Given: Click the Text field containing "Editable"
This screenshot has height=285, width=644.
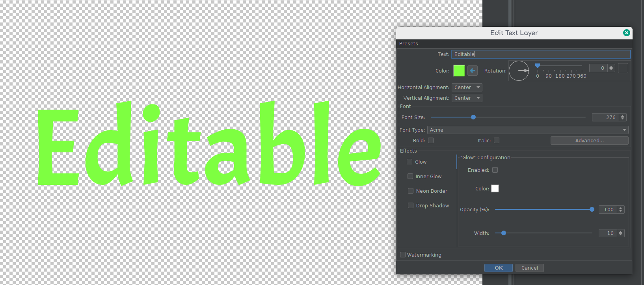Looking at the screenshot, I should click(x=541, y=54).
